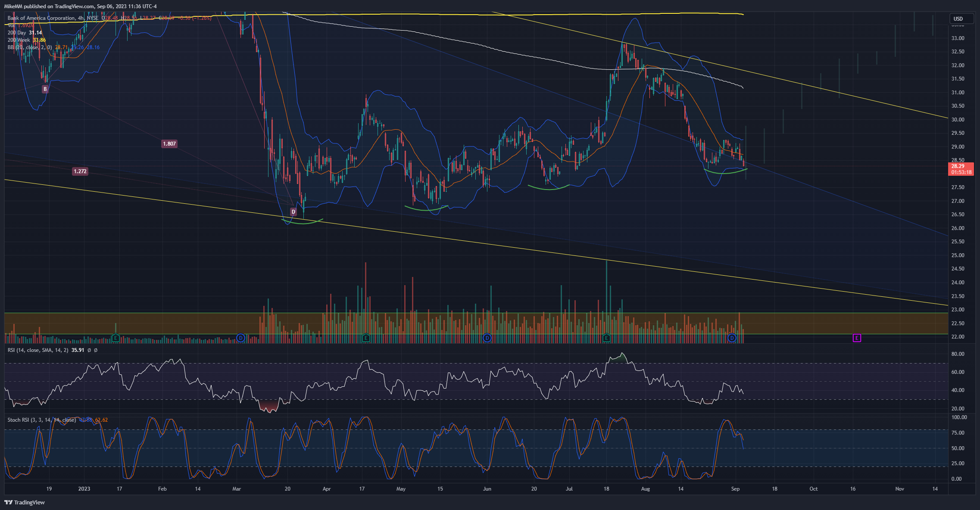Click the green earnings E marker near July 18

[606, 338]
